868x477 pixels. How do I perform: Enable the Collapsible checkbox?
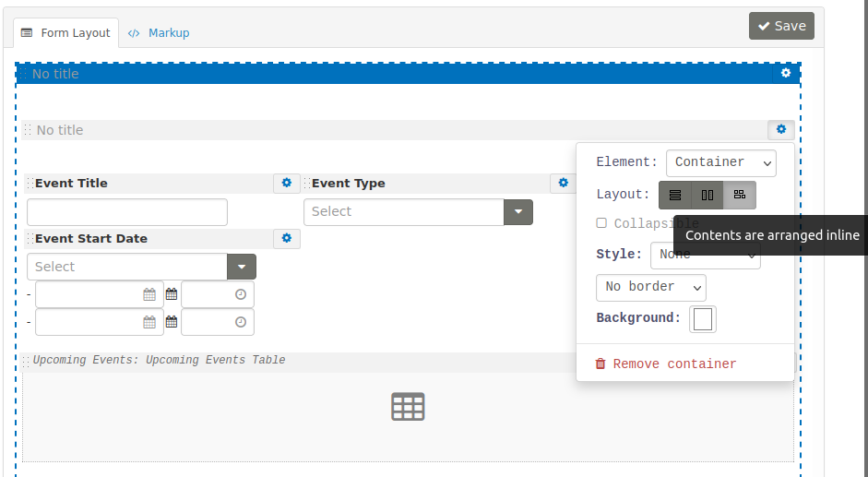pos(601,223)
